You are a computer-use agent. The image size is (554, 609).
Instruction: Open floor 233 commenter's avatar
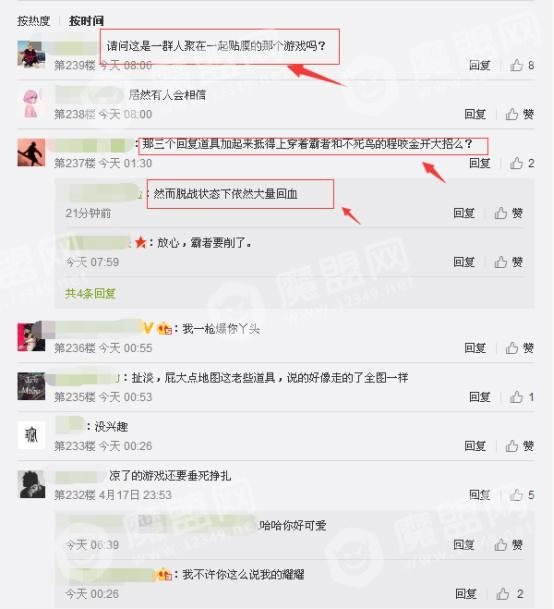point(31,435)
